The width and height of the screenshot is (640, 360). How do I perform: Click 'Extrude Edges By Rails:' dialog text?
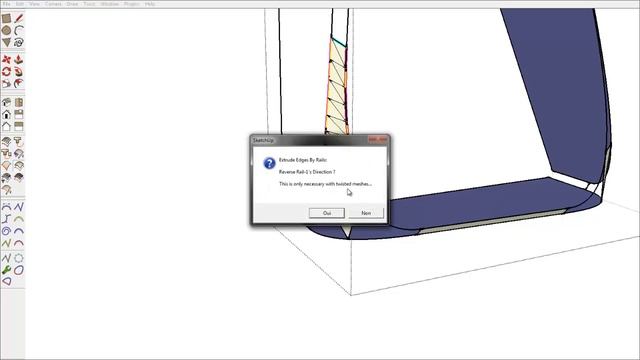tap(303, 160)
